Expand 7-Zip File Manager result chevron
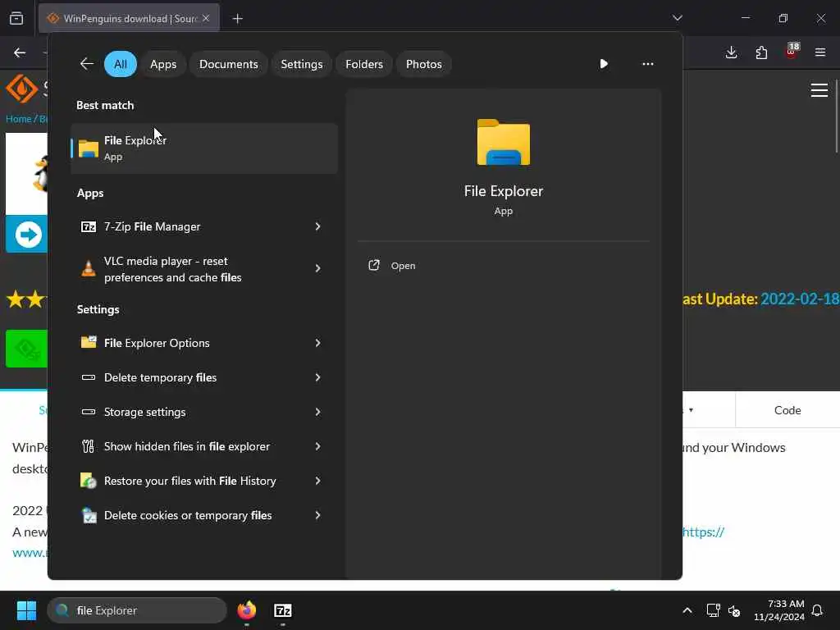Image resolution: width=840 pixels, height=630 pixels. click(x=317, y=226)
